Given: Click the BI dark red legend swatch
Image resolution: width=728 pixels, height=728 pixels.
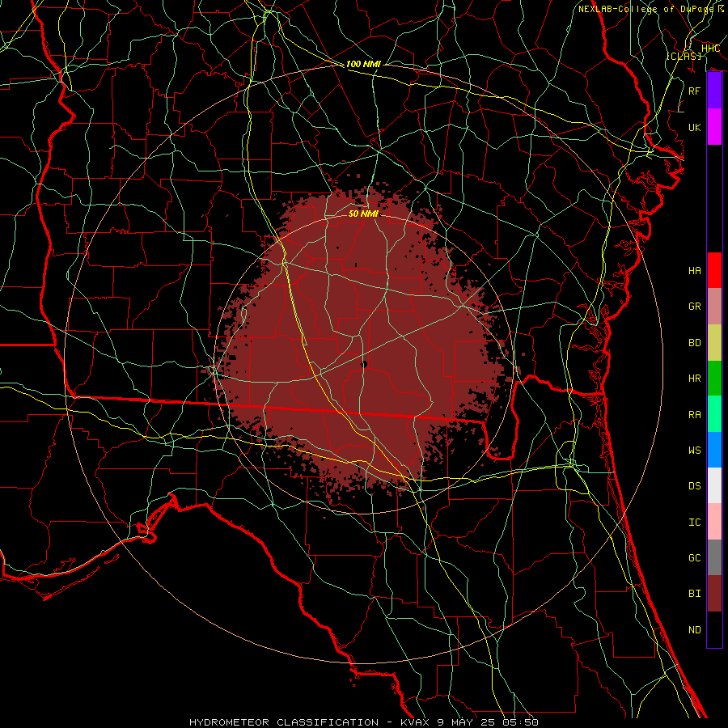Looking at the screenshot, I should (x=714, y=594).
